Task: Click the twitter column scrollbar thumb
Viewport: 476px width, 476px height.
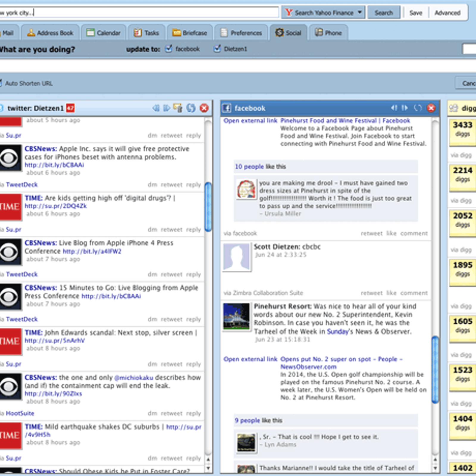Action: (208, 206)
